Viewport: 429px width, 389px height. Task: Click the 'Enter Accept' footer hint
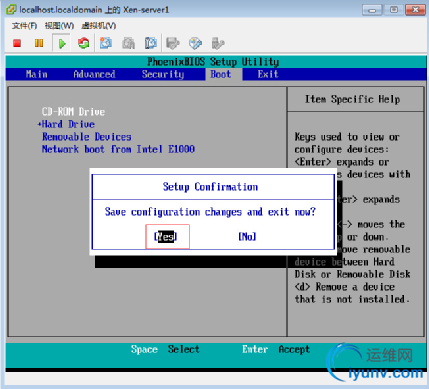(276, 349)
